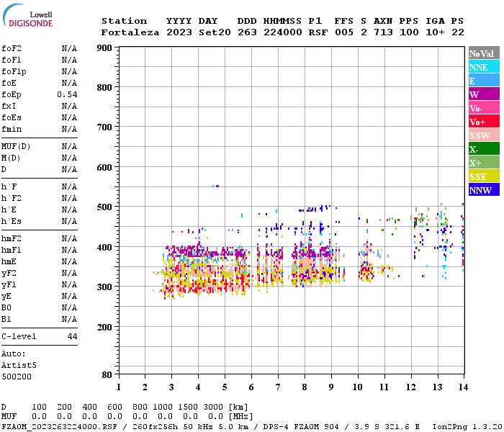Select the W purple legend swatch
This screenshot has width=504, height=432.
coord(484,94)
